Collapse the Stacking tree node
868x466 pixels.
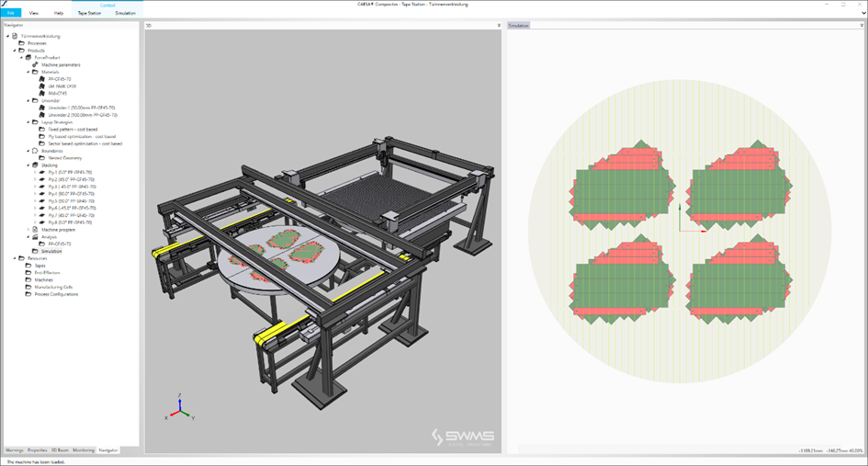[28, 165]
